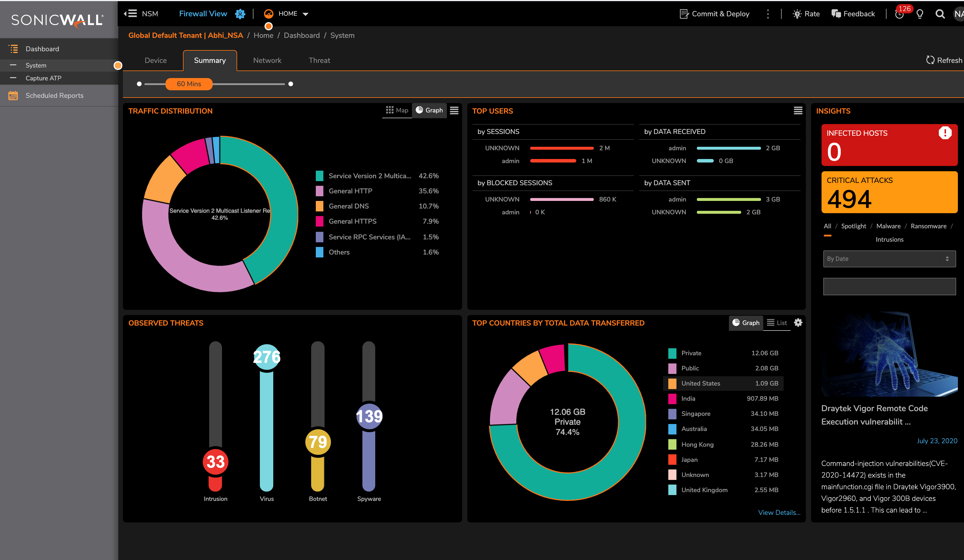Click the lightbulb tips icon
The image size is (964, 560).
click(920, 14)
